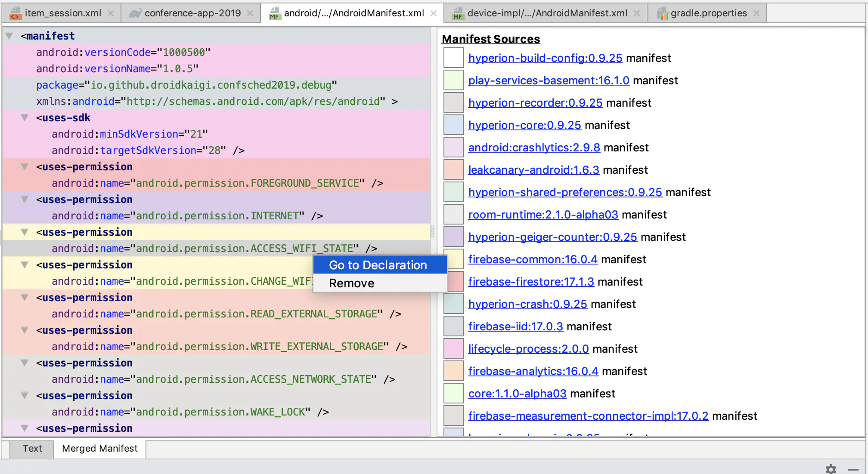Collapse the FOREGROUND_SERVICE uses-permission node

[x=25, y=167]
